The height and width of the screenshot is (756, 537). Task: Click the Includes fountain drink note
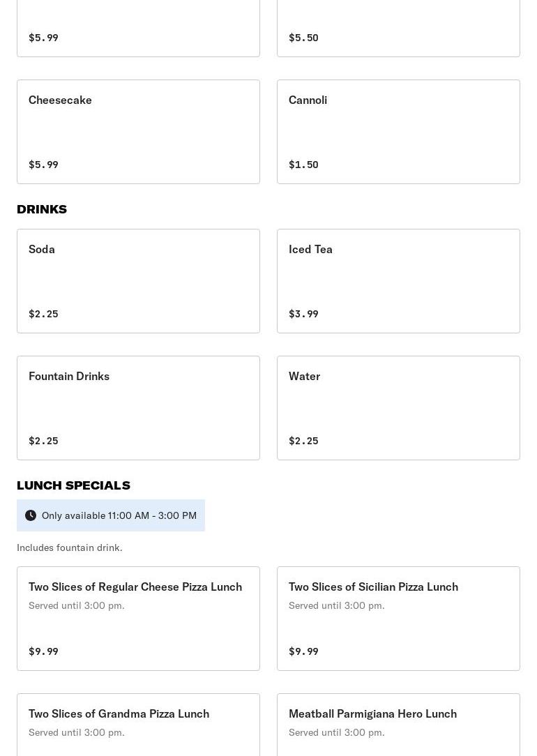coord(70,547)
